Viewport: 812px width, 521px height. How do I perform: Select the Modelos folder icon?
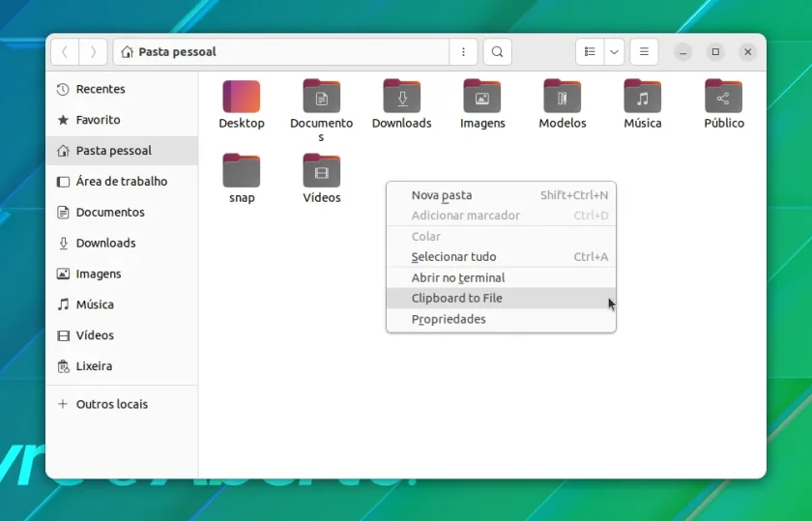tap(563, 96)
